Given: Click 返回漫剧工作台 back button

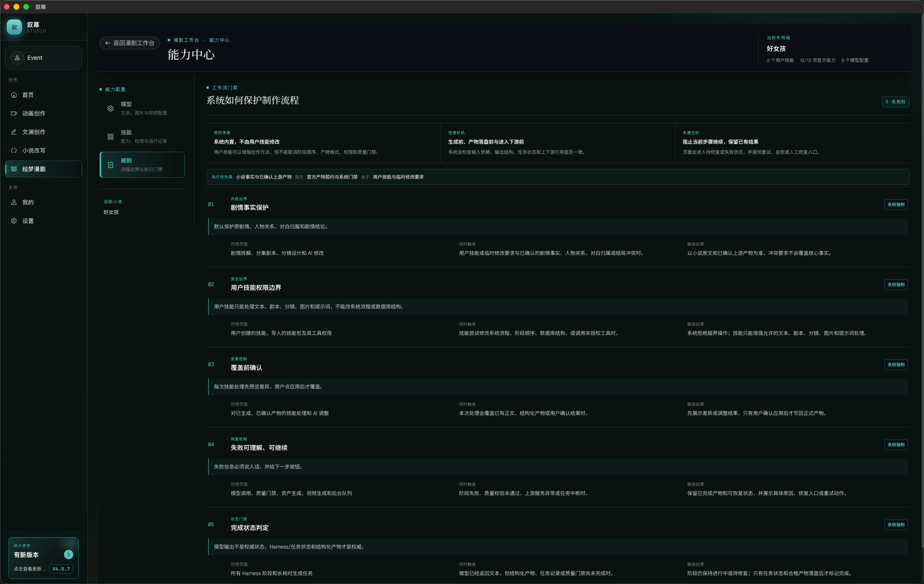Looking at the screenshot, I should coord(130,43).
